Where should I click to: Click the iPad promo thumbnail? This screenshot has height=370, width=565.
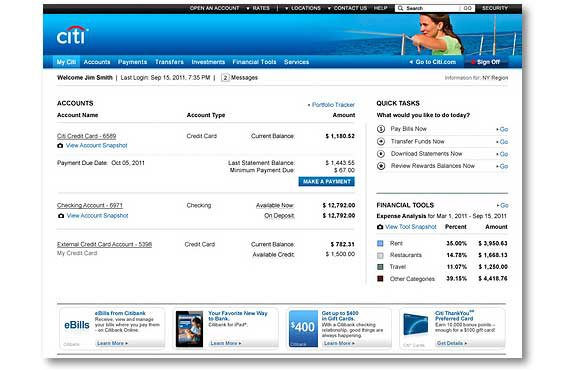(189, 329)
